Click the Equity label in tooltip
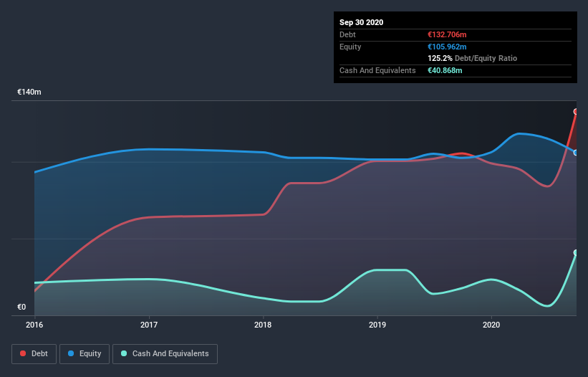The width and height of the screenshot is (588, 377). click(350, 47)
